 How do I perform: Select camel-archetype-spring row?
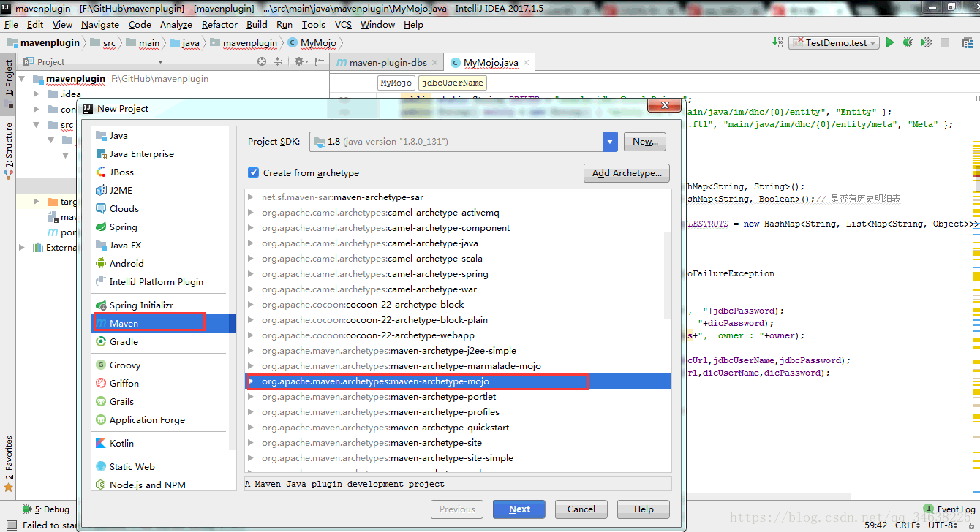458,274
